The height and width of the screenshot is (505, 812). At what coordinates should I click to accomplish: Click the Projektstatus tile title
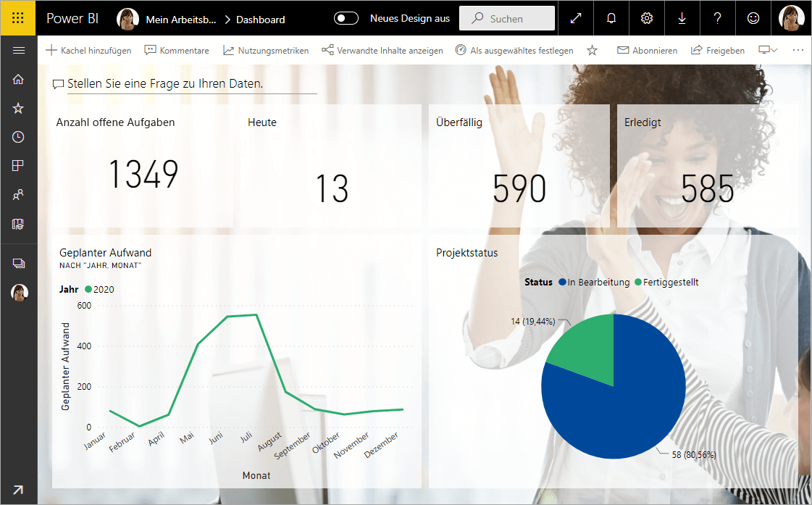[466, 253]
